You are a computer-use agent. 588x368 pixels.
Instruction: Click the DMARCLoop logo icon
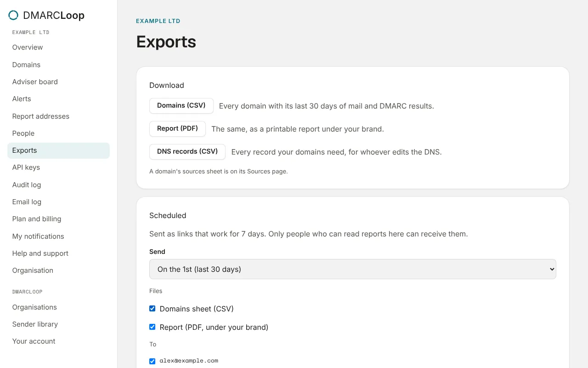[x=13, y=15]
